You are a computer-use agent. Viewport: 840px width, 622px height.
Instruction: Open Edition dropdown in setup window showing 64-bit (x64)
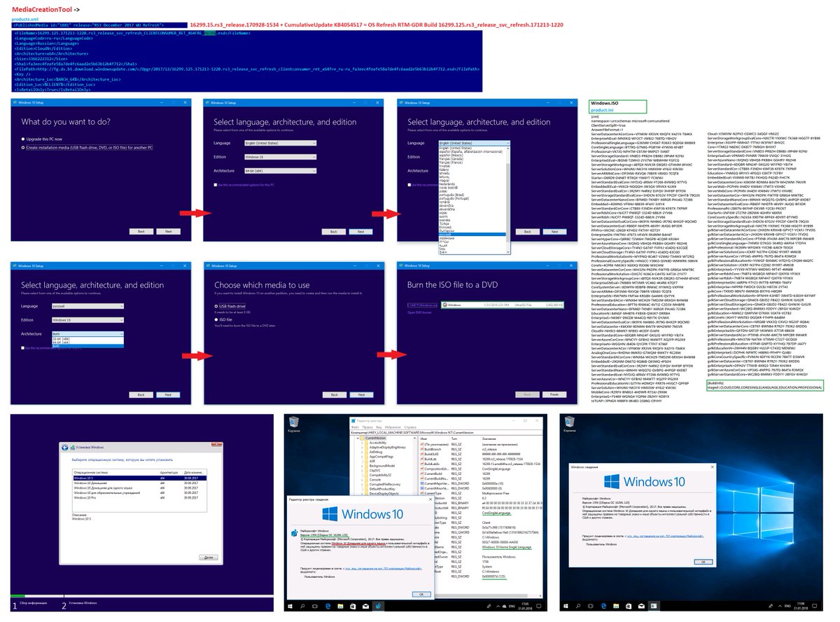click(280, 157)
